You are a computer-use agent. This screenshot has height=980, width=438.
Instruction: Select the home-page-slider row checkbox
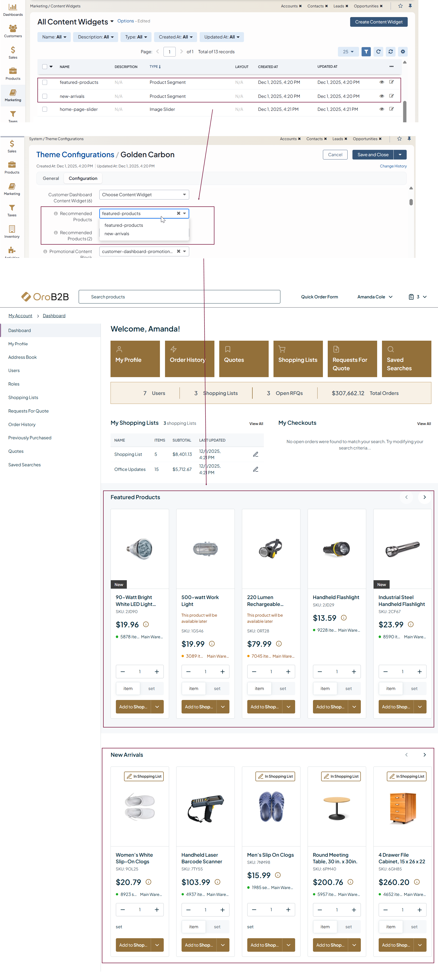click(x=45, y=109)
